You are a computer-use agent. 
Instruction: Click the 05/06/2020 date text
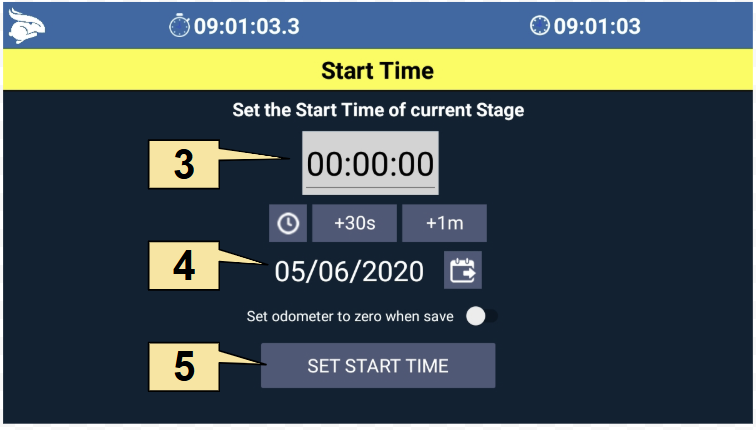click(x=349, y=271)
